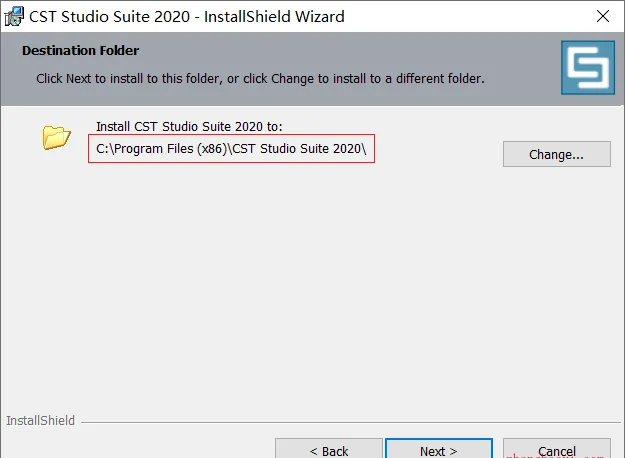Go to the previous step with Back
This screenshot has height=458, width=625.
pyautogui.click(x=329, y=449)
